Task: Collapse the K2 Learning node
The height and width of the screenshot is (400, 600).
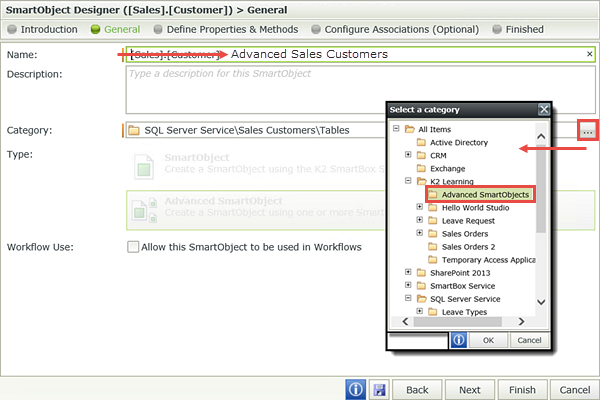Action: 408,181
